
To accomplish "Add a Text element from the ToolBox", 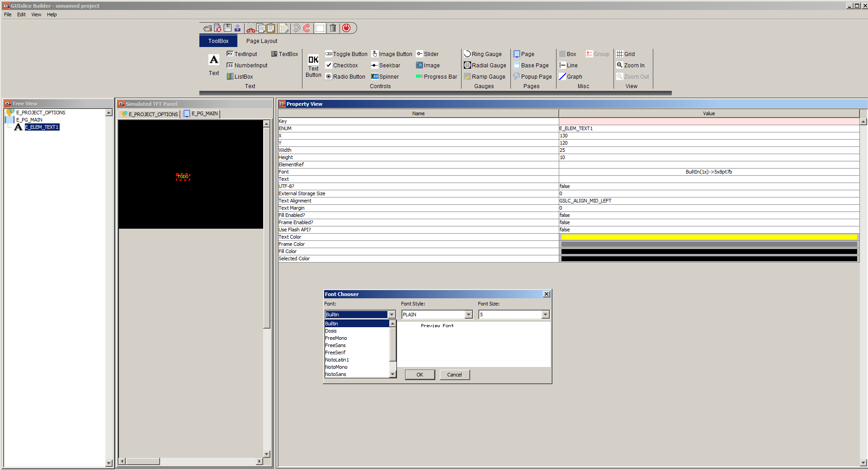I will pos(214,65).
